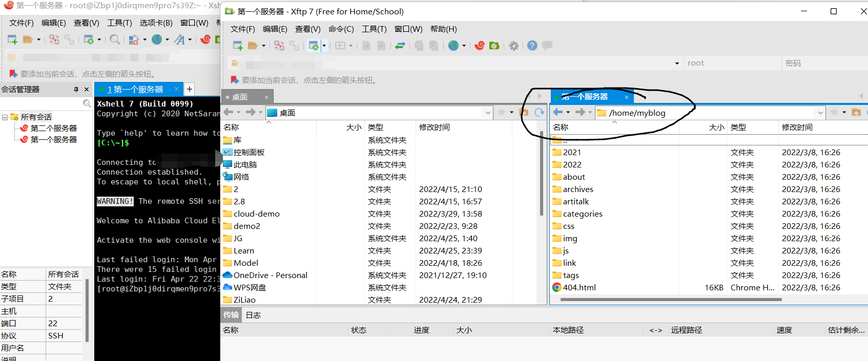868x361 pixels.
Task: Open 文件(F) menu in Xftp
Action: [243, 29]
